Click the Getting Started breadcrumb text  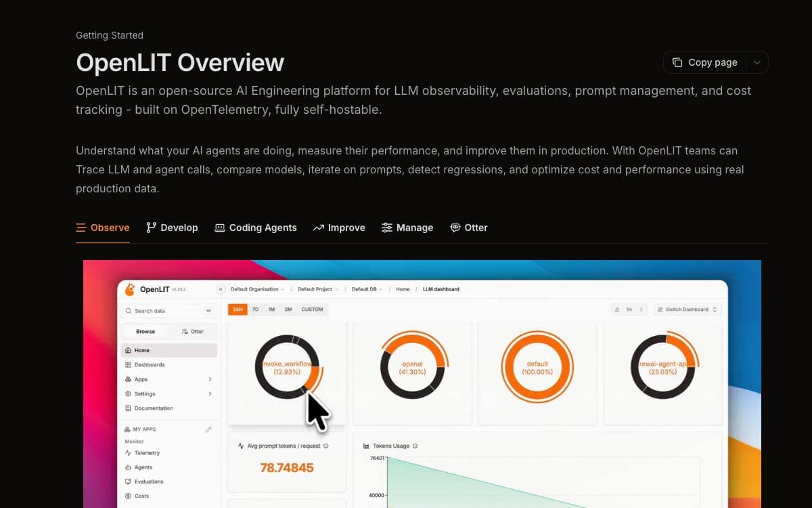pos(110,35)
